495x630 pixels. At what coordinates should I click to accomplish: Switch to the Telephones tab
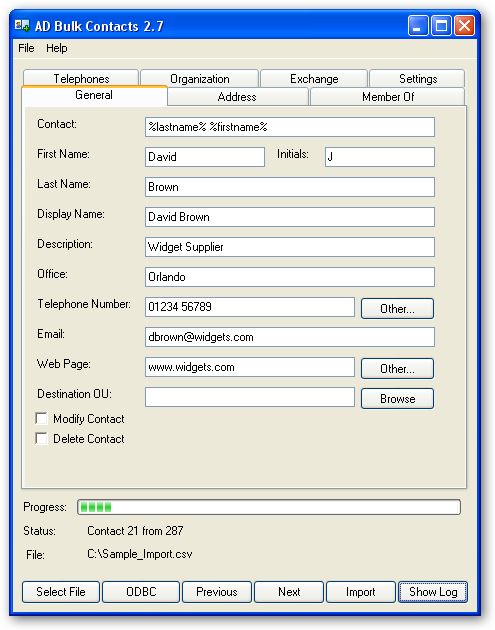click(x=81, y=78)
